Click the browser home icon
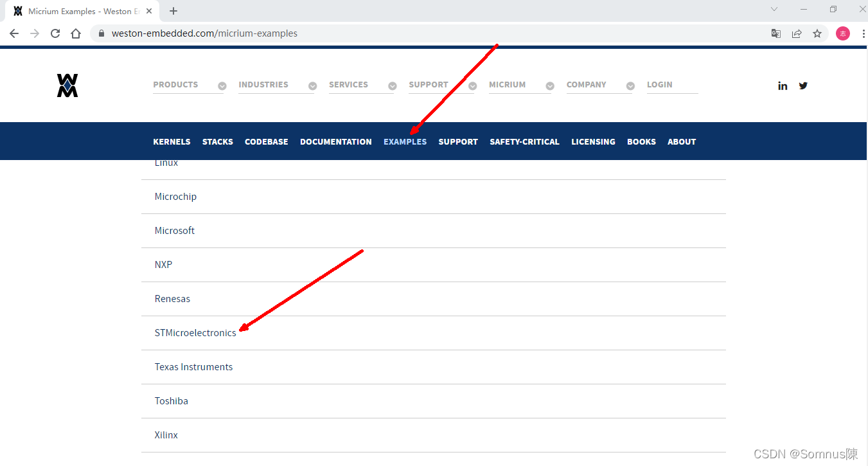The image size is (868, 466). tap(76, 33)
